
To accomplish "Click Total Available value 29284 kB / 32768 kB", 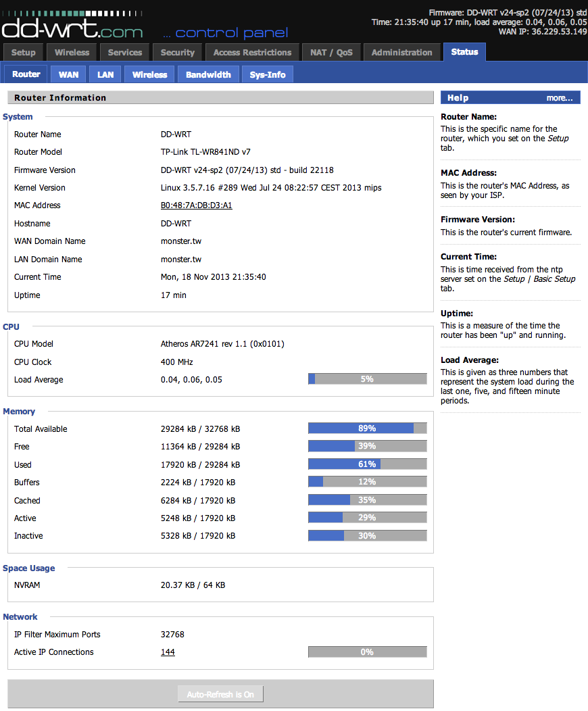I will click(x=200, y=429).
